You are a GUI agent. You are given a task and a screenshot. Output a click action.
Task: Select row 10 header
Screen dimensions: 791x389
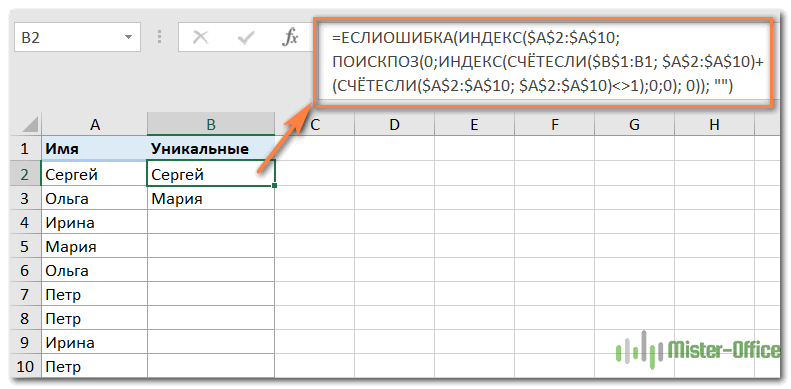25,367
